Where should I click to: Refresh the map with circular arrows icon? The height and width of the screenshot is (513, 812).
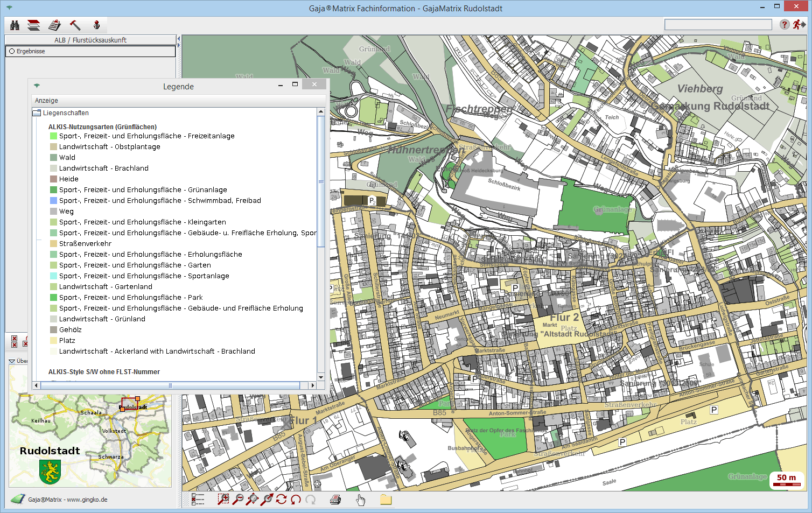pos(281,500)
